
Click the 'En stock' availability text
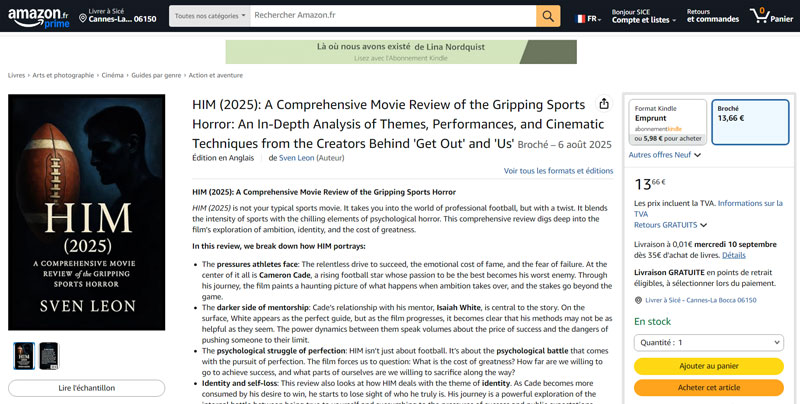(653, 322)
